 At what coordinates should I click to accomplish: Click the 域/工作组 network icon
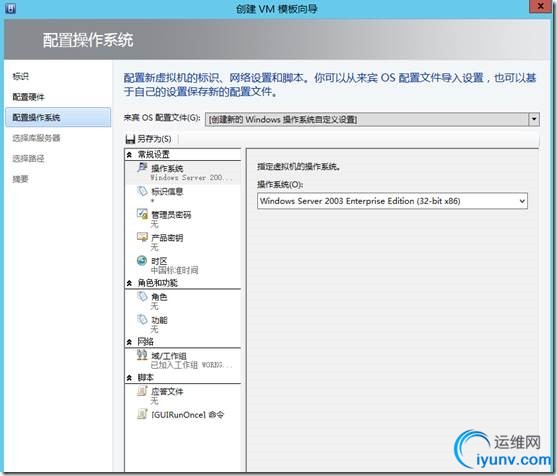tap(142, 355)
